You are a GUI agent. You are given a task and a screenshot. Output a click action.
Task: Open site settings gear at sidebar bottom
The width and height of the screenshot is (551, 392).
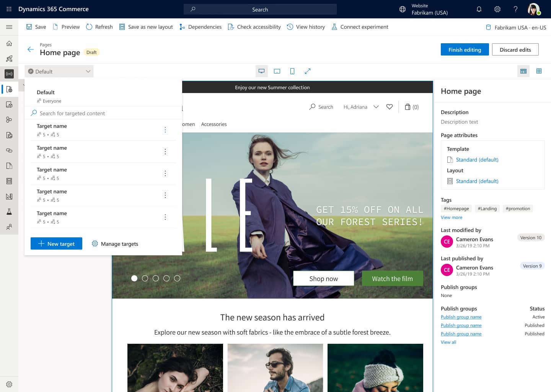click(9, 384)
